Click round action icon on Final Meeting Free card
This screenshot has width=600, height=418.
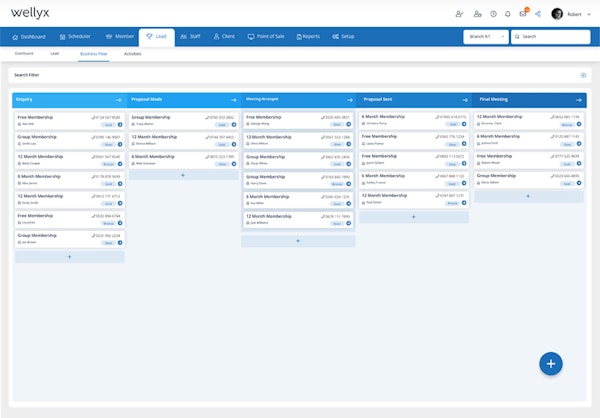(579, 163)
